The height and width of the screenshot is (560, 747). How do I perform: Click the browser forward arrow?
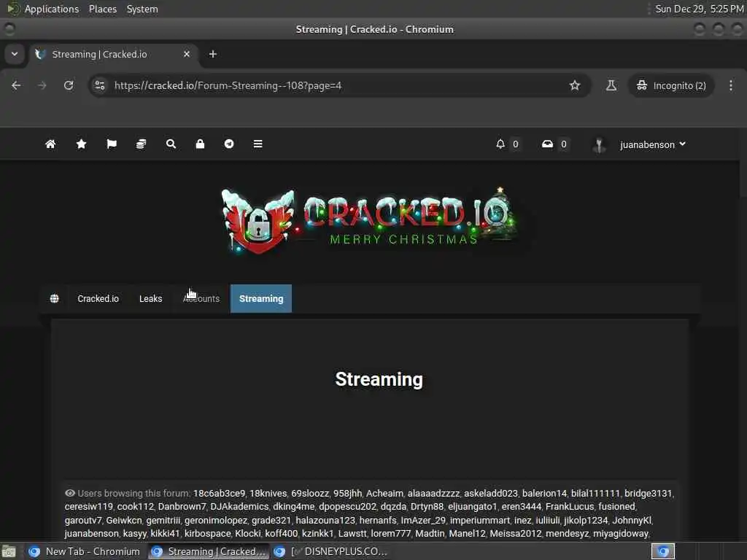42,85
